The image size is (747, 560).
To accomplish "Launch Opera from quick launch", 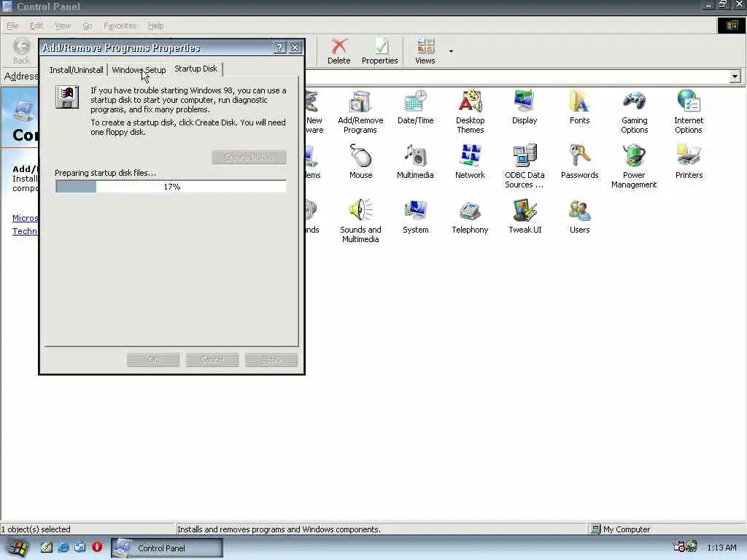I will pyautogui.click(x=97, y=547).
